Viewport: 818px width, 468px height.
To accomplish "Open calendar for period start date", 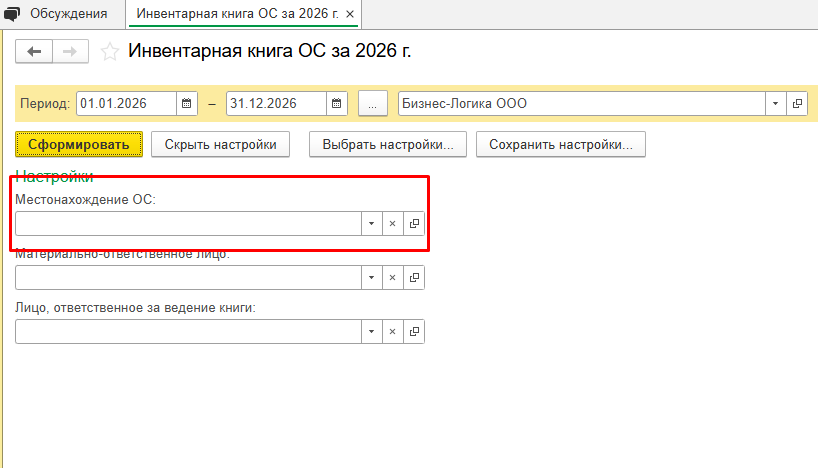I will pyautogui.click(x=186, y=103).
